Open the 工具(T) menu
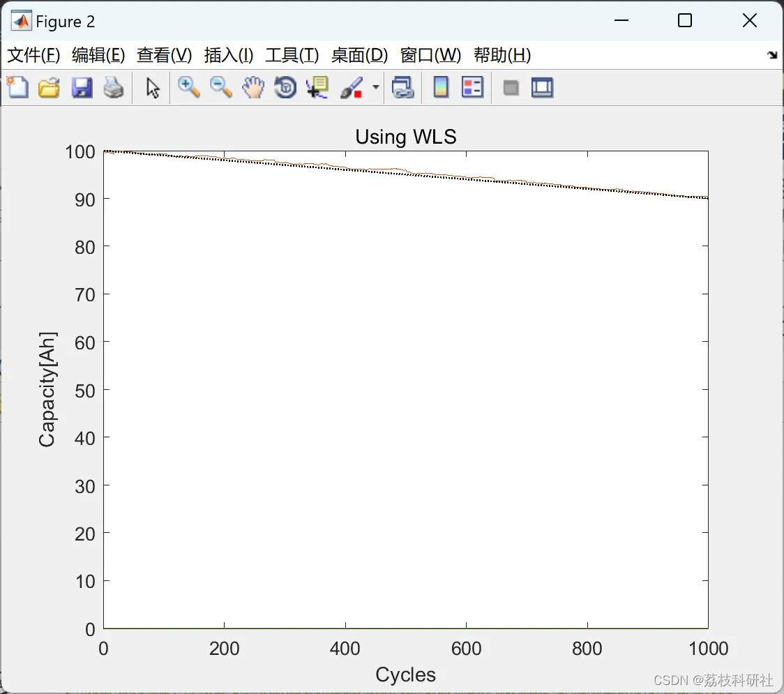 pyautogui.click(x=292, y=55)
